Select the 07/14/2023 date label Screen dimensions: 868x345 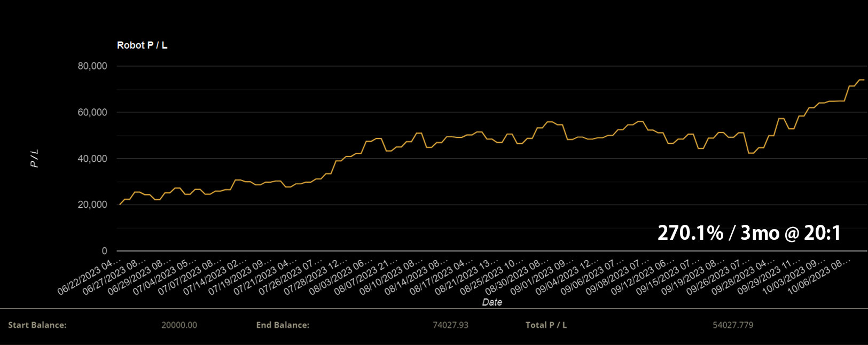point(214,277)
